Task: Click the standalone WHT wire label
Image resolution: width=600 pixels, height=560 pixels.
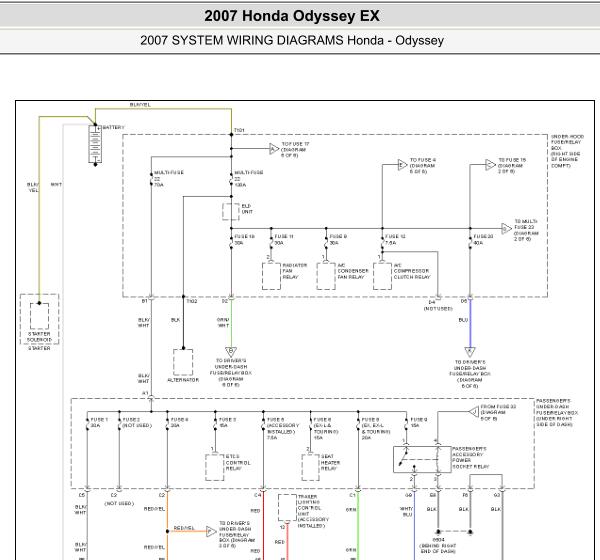Action: click(56, 184)
